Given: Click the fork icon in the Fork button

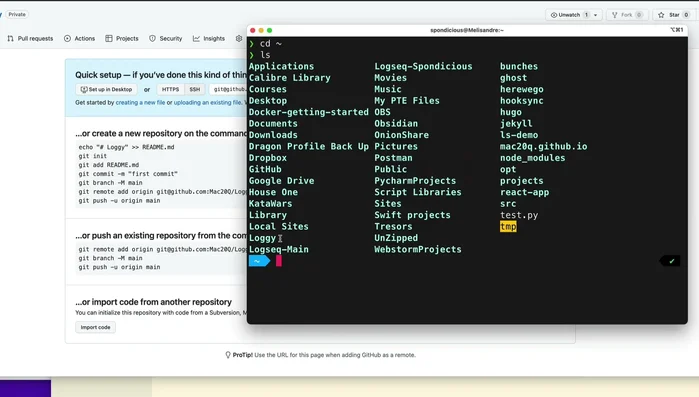Looking at the screenshot, I should tap(615, 15).
